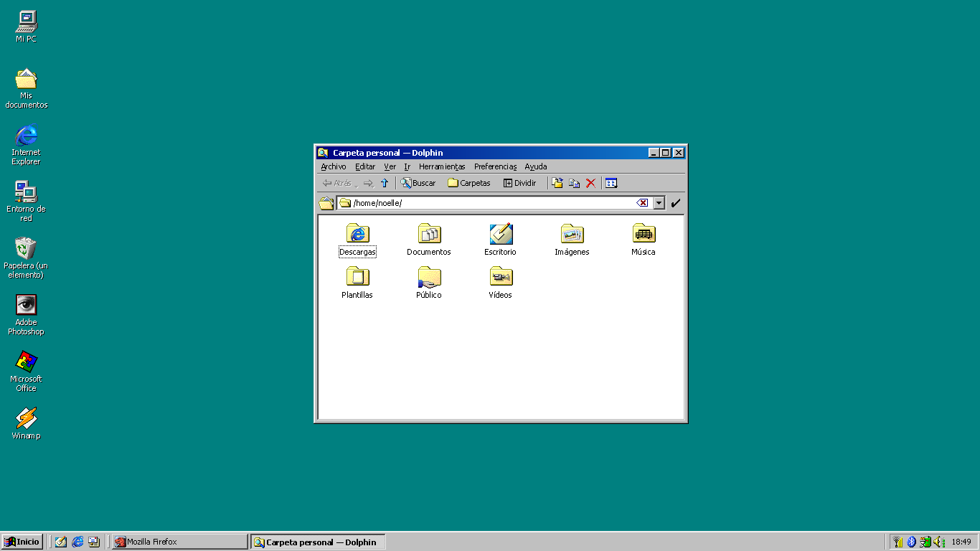The image size is (980, 551).
Task: Click the red X delete icon
Action: [x=590, y=183]
